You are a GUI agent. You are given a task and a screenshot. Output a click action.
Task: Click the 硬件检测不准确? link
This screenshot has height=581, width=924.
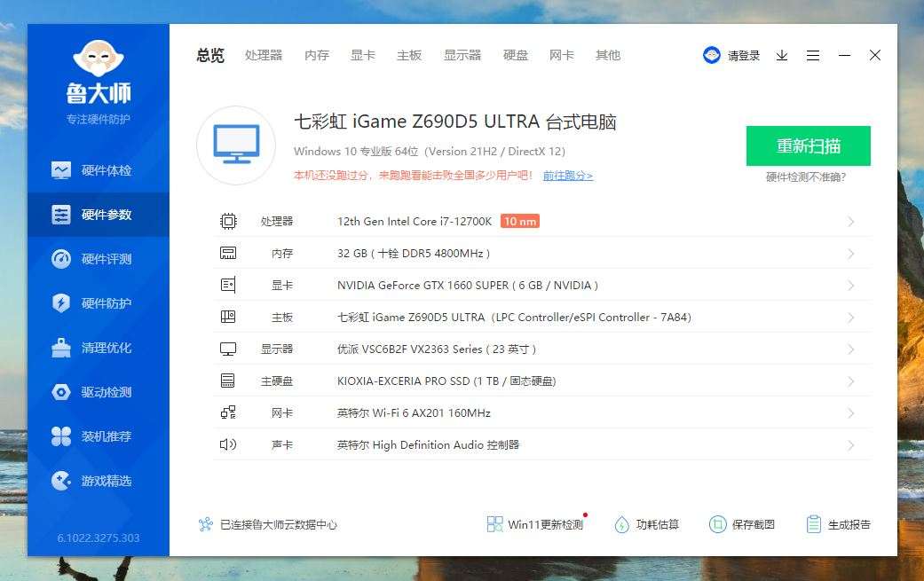(806, 177)
